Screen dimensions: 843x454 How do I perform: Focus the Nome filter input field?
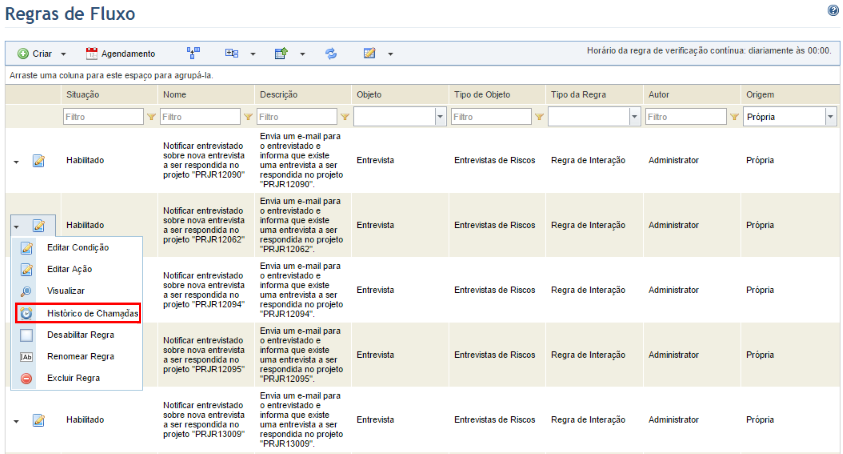pos(200,117)
